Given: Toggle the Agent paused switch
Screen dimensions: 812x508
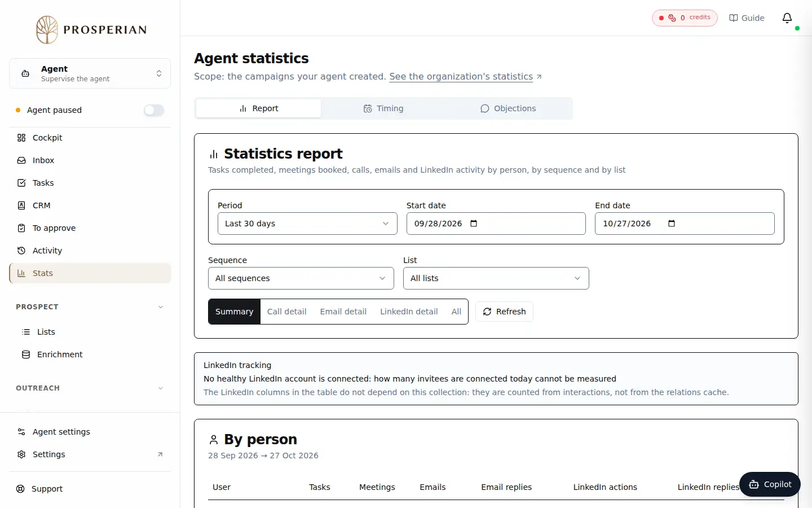Looking at the screenshot, I should click(154, 110).
